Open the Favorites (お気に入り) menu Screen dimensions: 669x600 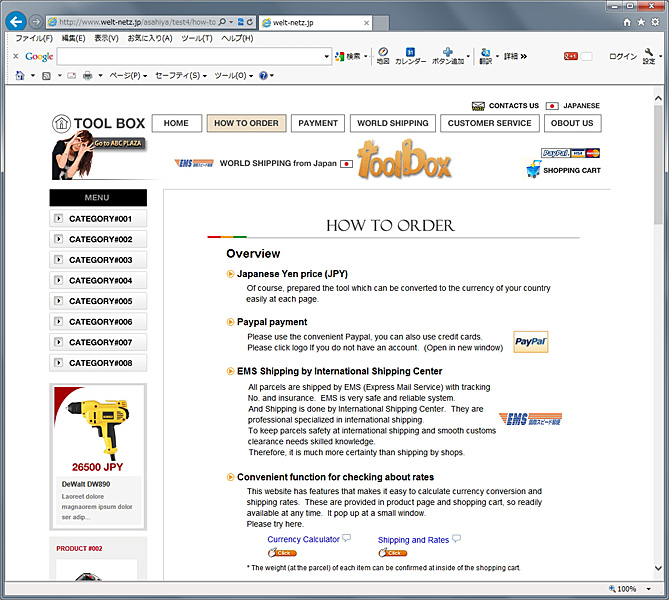150,38
